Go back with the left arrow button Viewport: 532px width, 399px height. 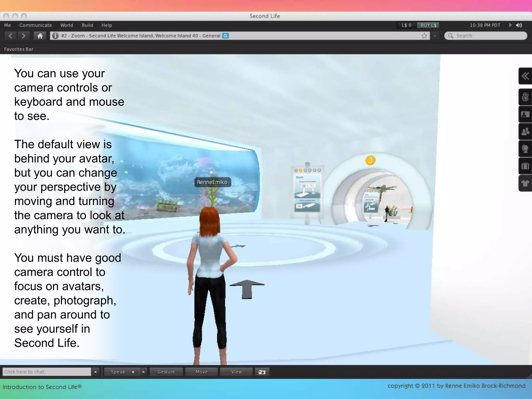[x=10, y=36]
